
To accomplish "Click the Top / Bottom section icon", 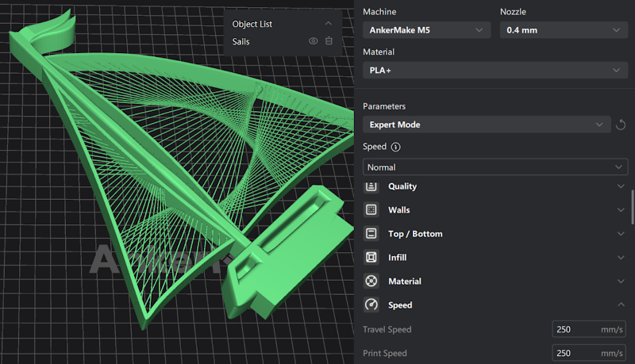I will click(x=371, y=233).
